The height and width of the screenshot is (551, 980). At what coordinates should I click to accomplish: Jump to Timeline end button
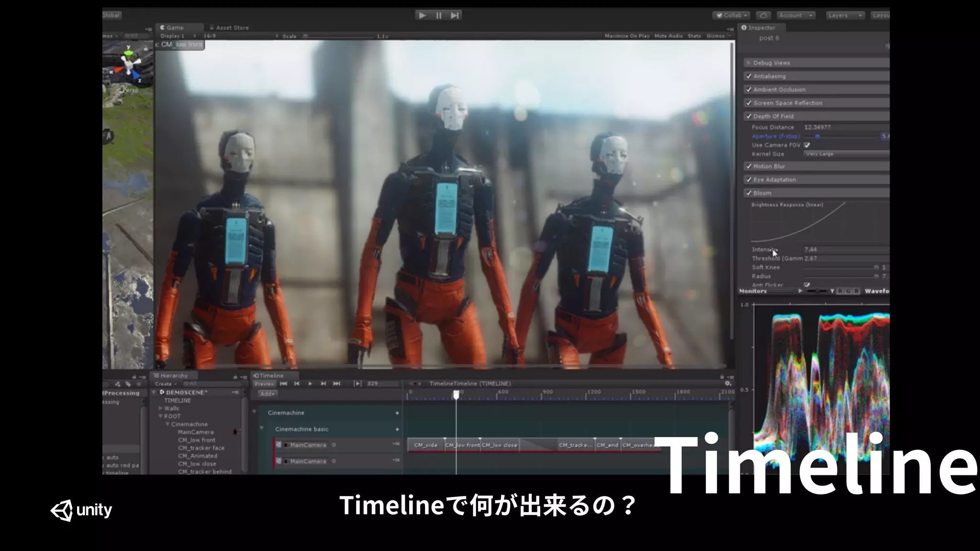[337, 384]
